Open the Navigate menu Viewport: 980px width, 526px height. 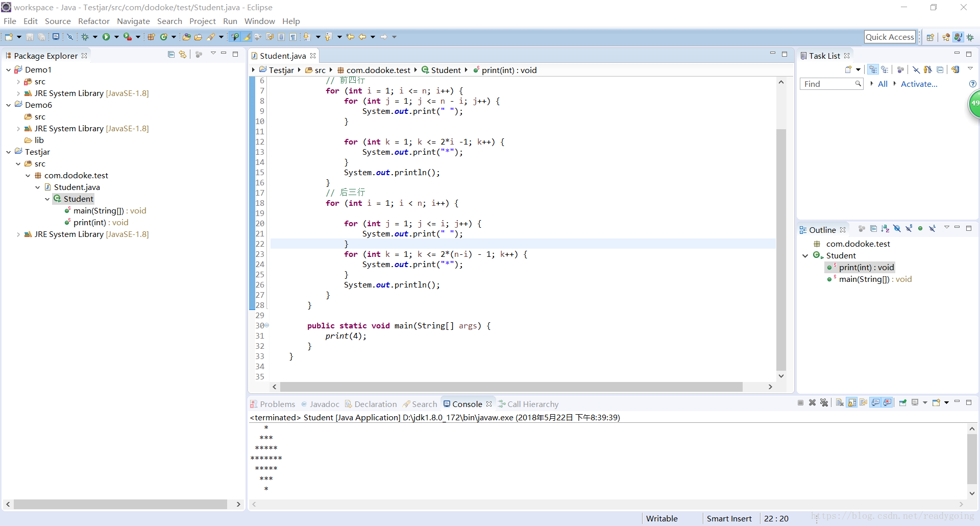tap(133, 21)
